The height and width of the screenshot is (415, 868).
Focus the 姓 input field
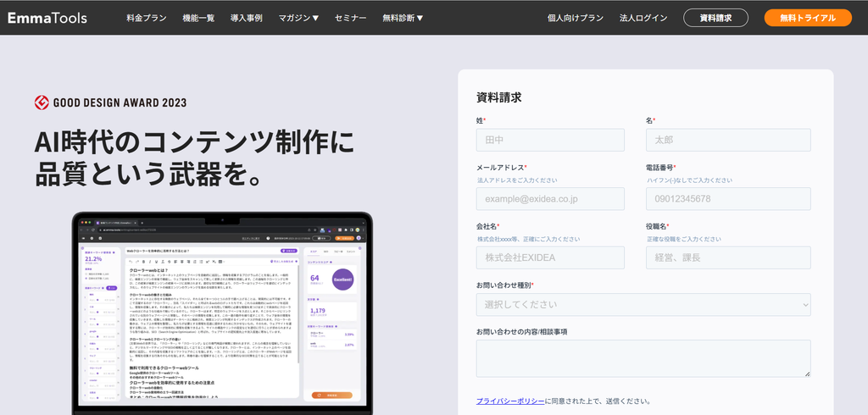point(550,140)
